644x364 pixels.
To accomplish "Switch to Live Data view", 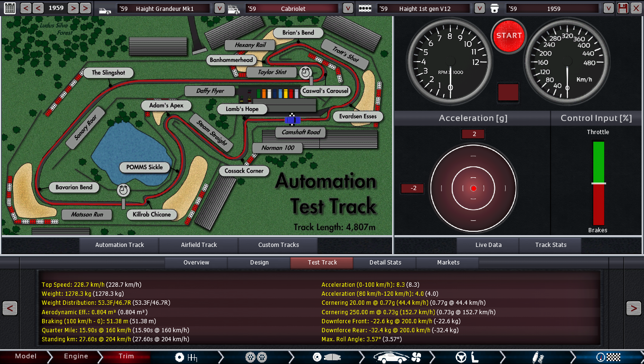I will click(488, 245).
